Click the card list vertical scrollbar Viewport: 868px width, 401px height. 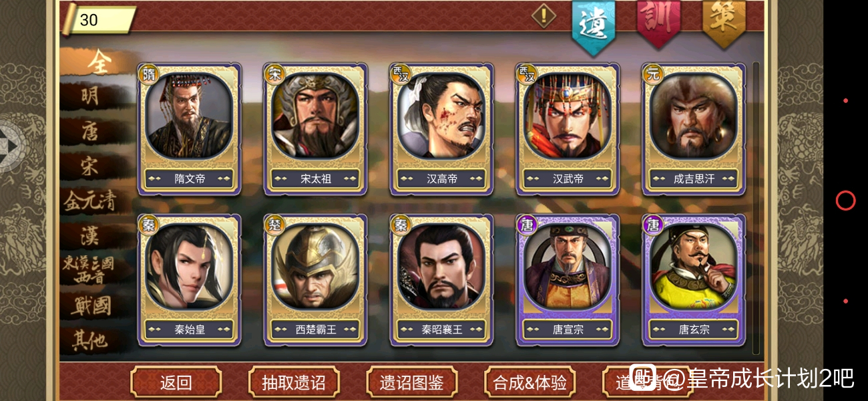[756, 207]
